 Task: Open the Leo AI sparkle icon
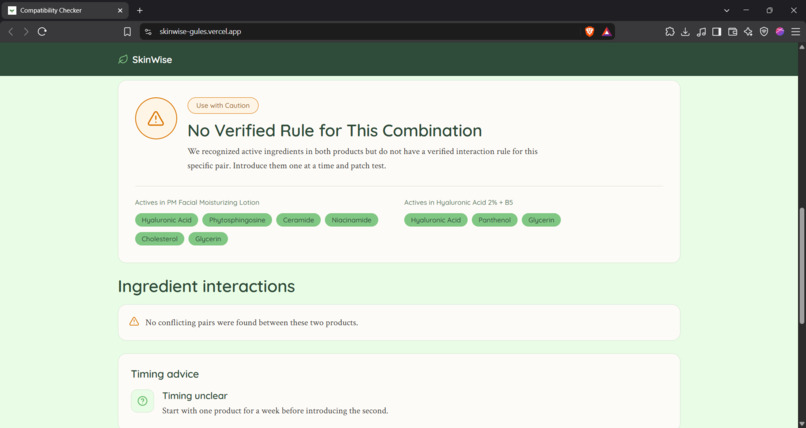point(748,32)
